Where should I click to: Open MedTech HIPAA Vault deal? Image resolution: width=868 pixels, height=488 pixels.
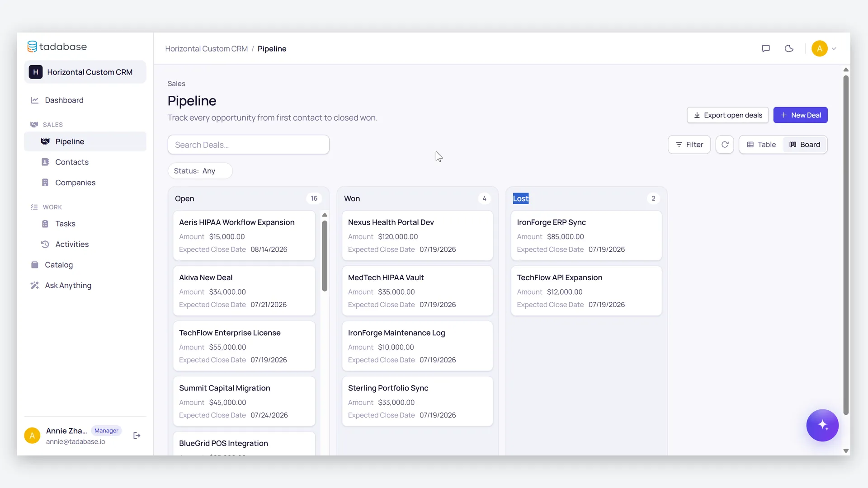417,291
